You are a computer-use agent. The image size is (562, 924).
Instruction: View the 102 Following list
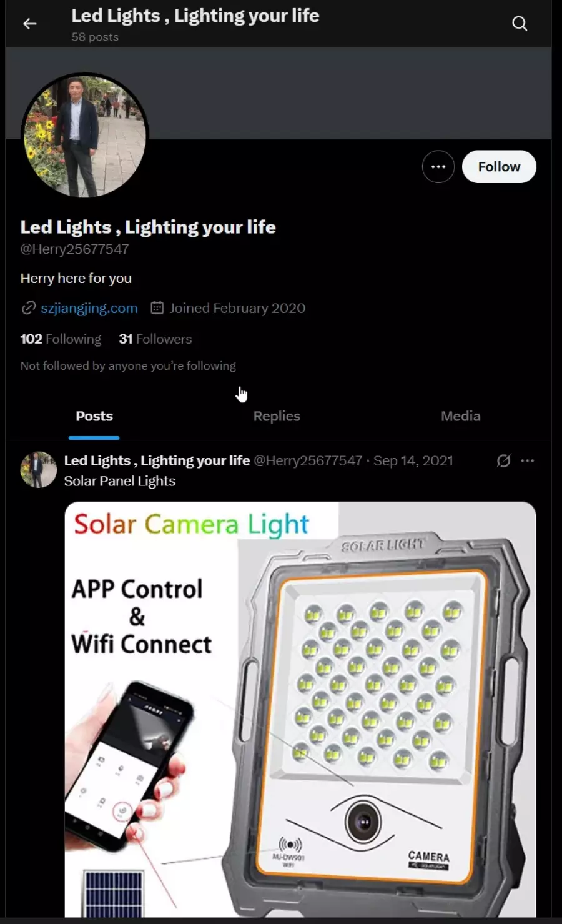click(x=61, y=339)
